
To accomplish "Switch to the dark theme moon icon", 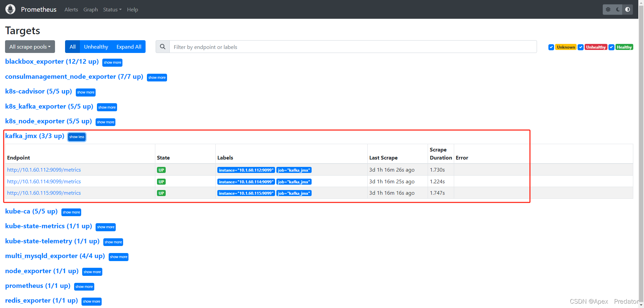I will (618, 9).
